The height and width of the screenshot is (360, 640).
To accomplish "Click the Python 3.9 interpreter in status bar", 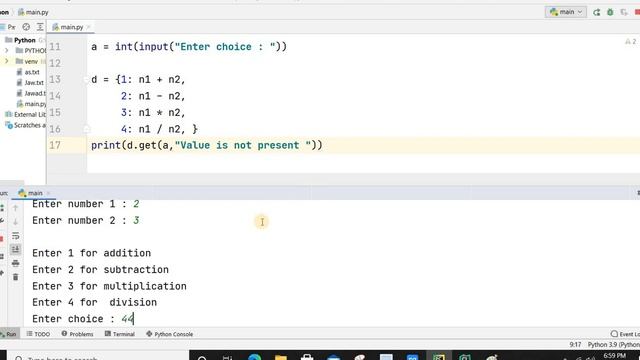I will coord(613,345).
